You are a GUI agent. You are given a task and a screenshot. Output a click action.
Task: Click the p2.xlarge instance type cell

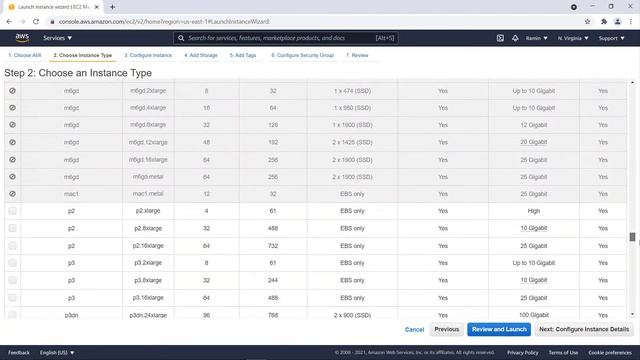click(x=148, y=211)
